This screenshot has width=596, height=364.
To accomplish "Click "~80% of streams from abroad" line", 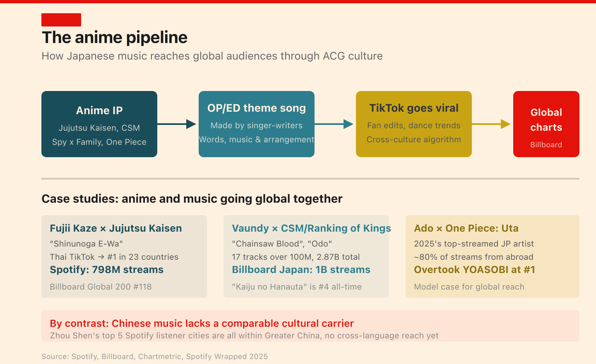I will (x=474, y=257).
